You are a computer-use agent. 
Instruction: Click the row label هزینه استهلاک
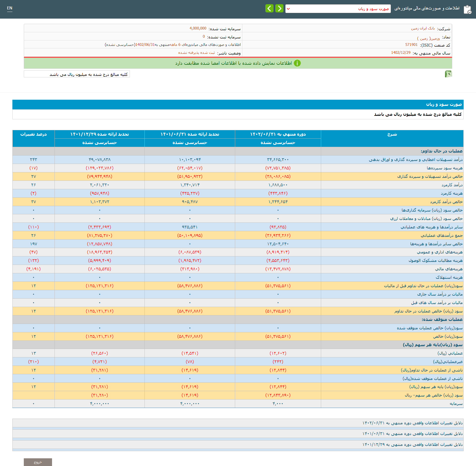449,278
